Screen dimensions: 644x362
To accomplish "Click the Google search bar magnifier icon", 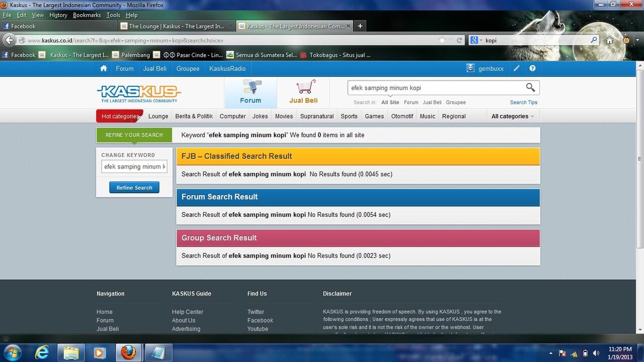I will pos(594,40).
